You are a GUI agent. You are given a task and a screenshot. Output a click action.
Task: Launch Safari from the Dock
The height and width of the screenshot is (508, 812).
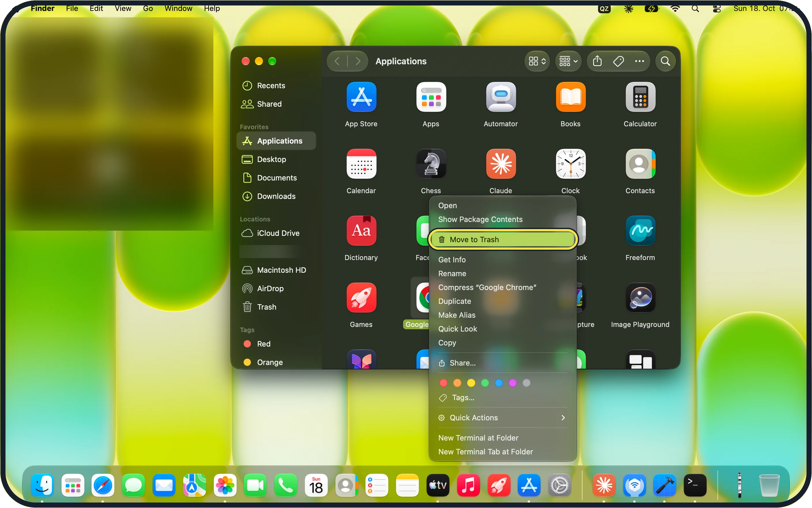pos(102,485)
